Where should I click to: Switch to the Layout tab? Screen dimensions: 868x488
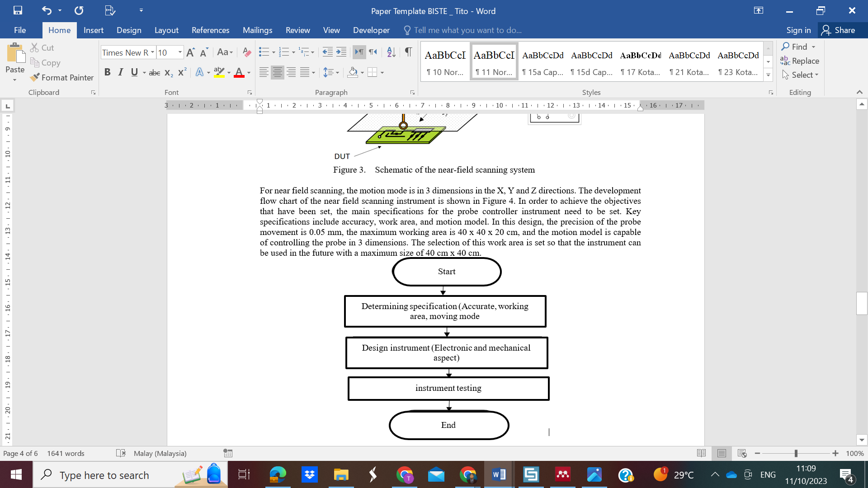click(166, 30)
